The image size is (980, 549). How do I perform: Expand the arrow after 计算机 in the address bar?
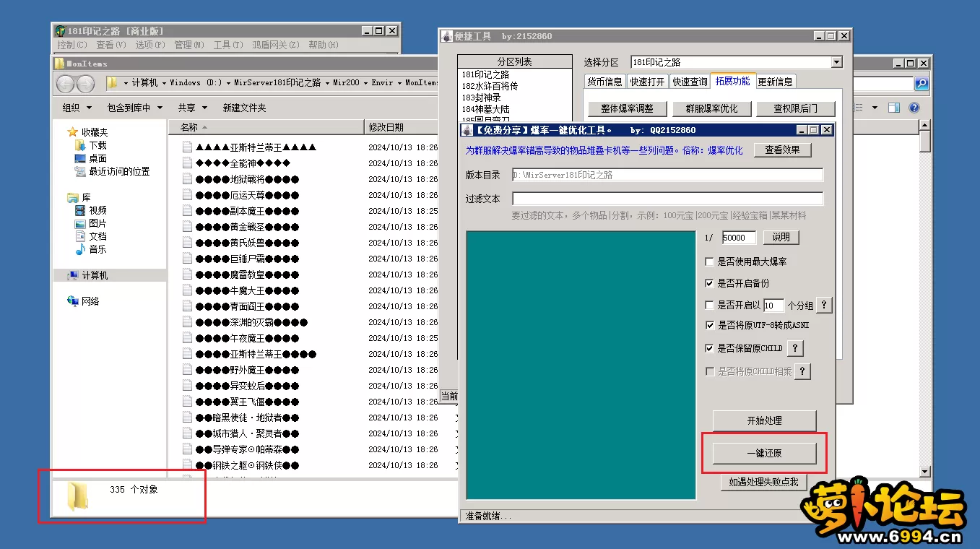pos(164,83)
